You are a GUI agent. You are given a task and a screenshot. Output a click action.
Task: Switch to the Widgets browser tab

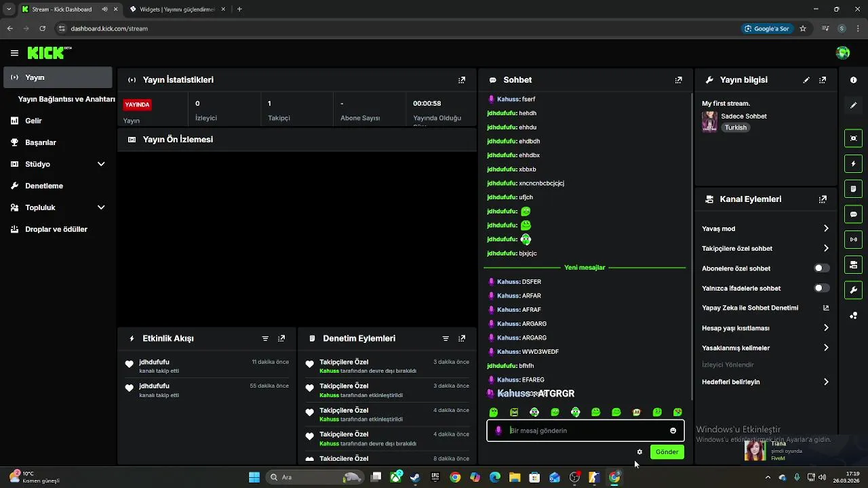coord(178,9)
